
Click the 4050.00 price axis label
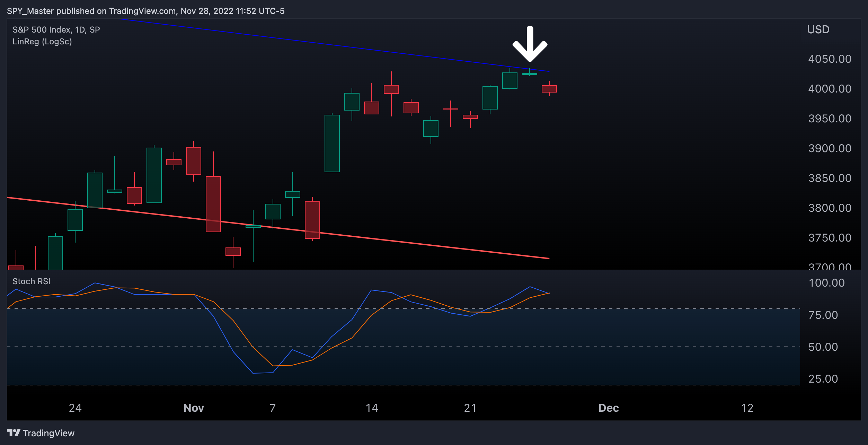tap(830, 59)
